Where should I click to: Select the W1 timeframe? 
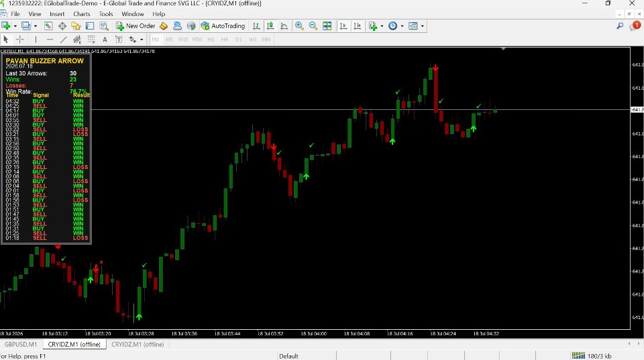click(253, 40)
